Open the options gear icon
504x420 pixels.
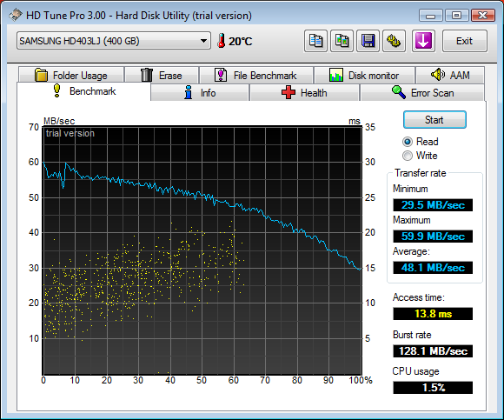pyautogui.click(x=394, y=41)
